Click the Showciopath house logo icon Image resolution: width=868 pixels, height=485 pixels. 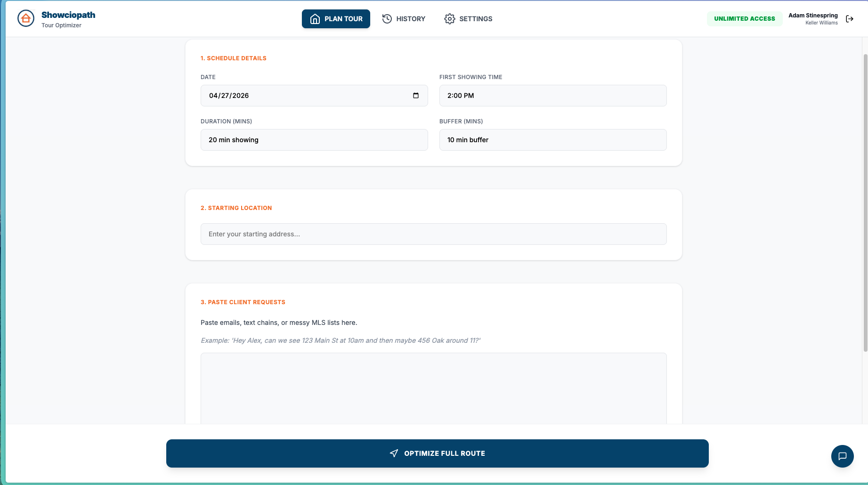pyautogui.click(x=26, y=19)
